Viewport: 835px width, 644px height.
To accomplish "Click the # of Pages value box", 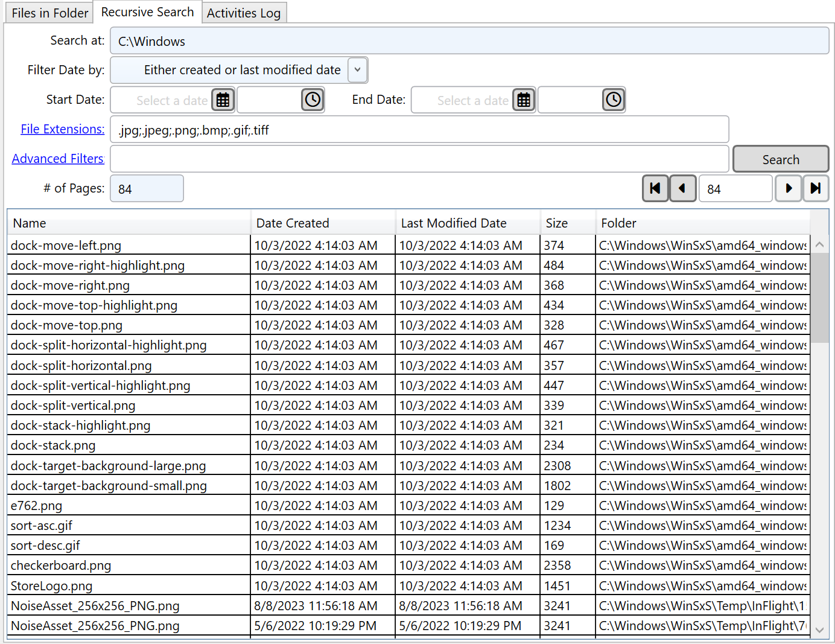I will (147, 189).
